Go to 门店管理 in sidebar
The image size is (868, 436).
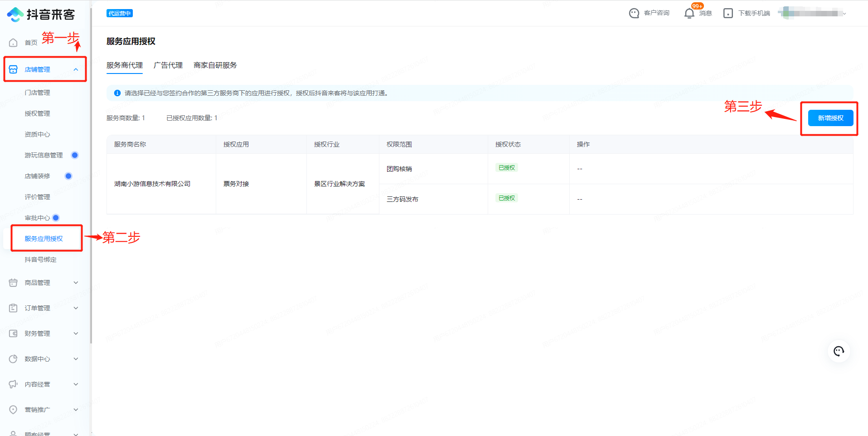click(37, 93)
